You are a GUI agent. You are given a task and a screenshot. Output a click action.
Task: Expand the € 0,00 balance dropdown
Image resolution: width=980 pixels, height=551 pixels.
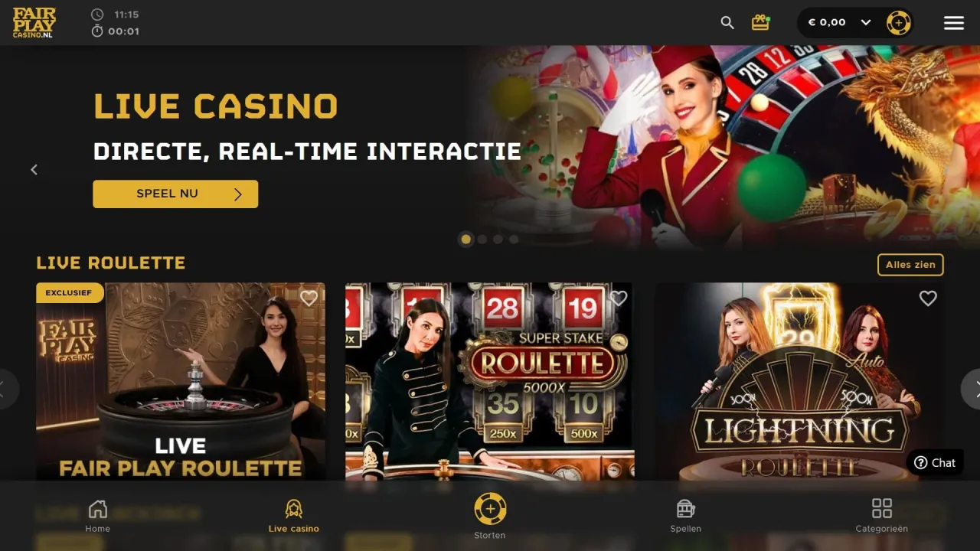[866, 22]
